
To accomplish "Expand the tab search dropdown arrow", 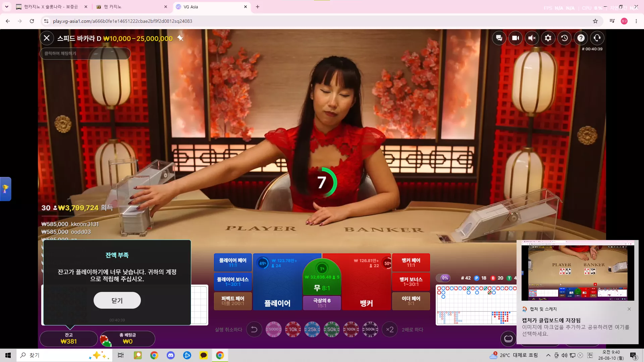I will point(6,7).
